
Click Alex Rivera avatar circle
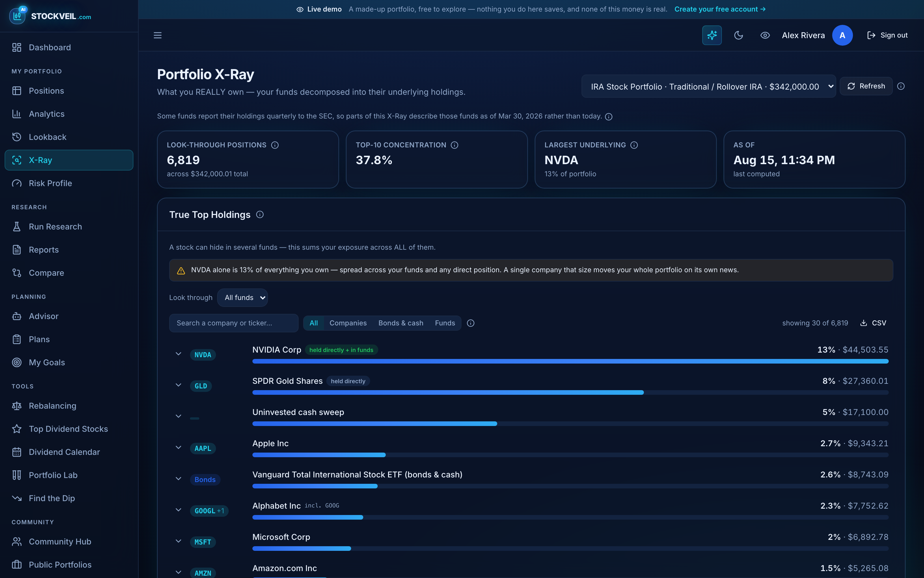tap(842, 35)
